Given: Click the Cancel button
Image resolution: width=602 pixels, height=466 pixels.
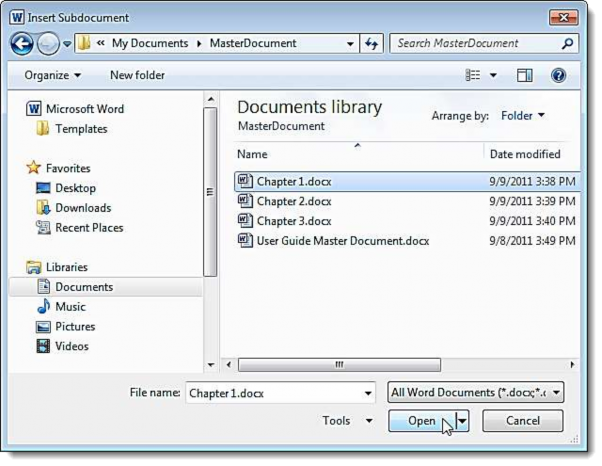Looking at the screenshot, I should tap(523, 421).
